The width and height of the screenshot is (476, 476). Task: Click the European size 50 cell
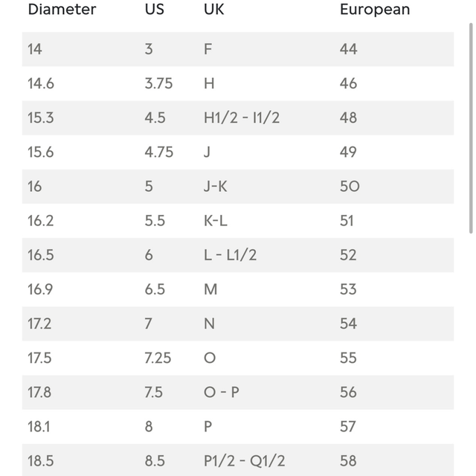pyautogui.click(x=350, y=187)
